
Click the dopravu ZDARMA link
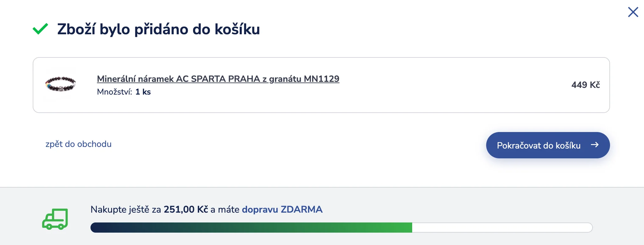click(x=282, y=209)
